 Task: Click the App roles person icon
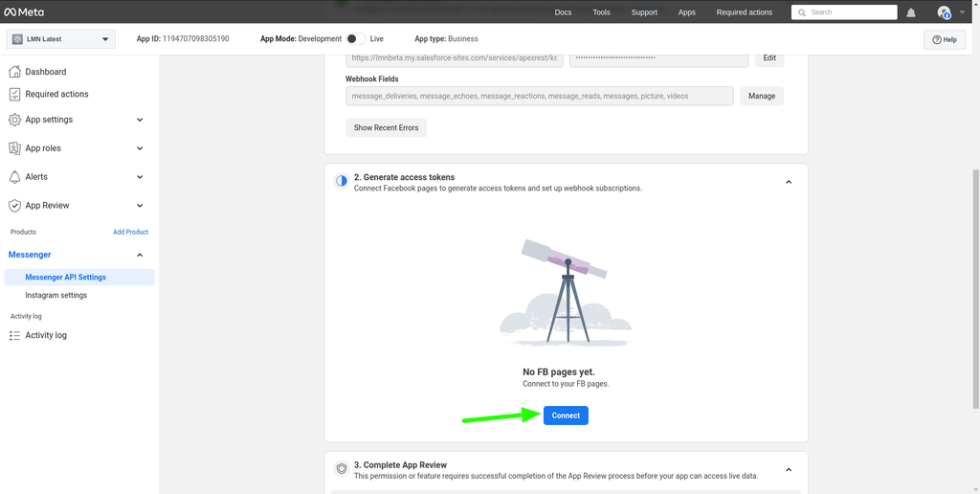(14, 148)
